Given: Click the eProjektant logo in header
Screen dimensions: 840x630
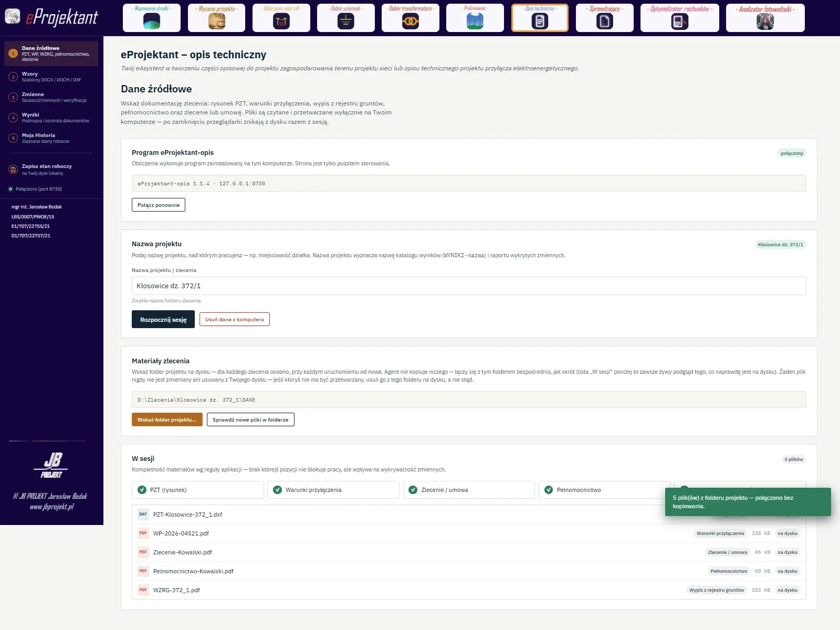Looking at the screenshot, I should 51,17.
